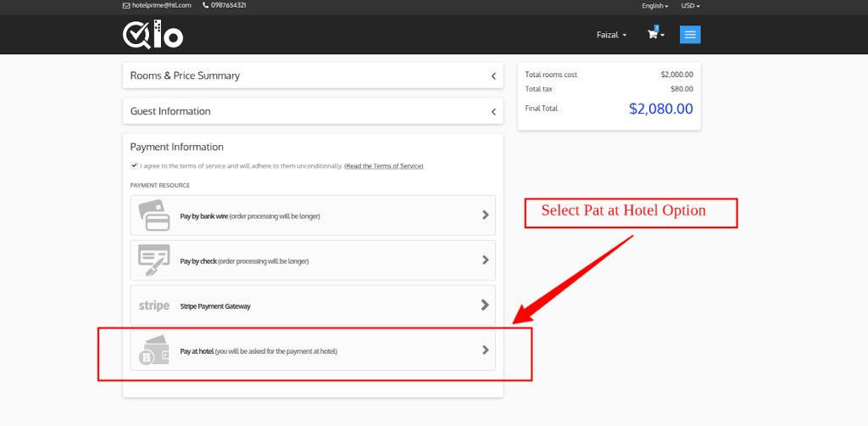
Task: Open the shopping cart icon
Action: coord(653,35)
